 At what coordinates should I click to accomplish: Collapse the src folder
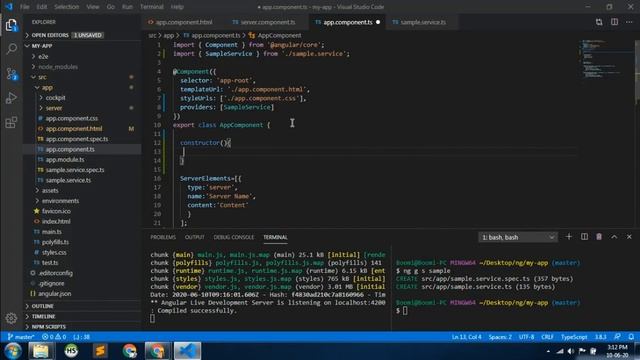(82, 77)
